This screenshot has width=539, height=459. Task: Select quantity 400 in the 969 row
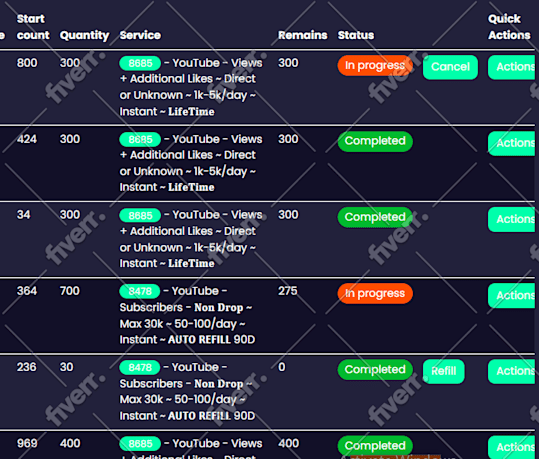(70, 444)
